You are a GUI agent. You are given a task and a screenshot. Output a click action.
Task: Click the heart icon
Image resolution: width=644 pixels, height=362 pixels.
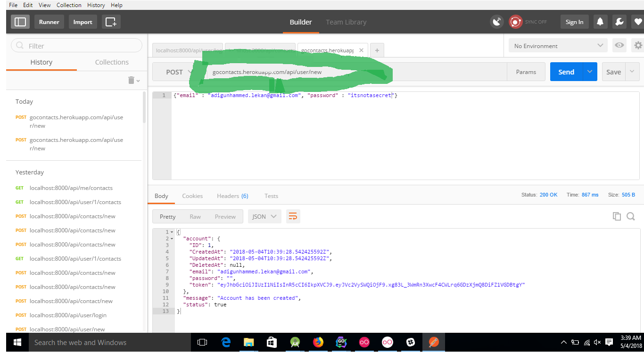[638, 22]
